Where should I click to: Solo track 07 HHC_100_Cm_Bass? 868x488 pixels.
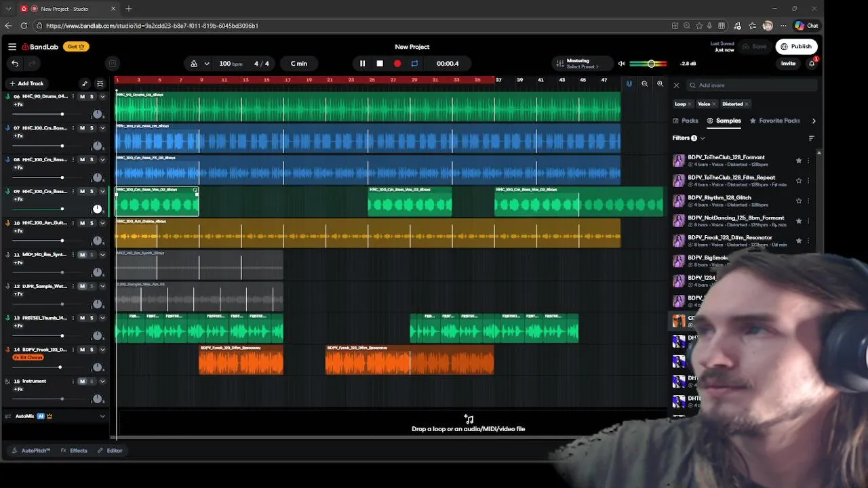coord(92,128)
